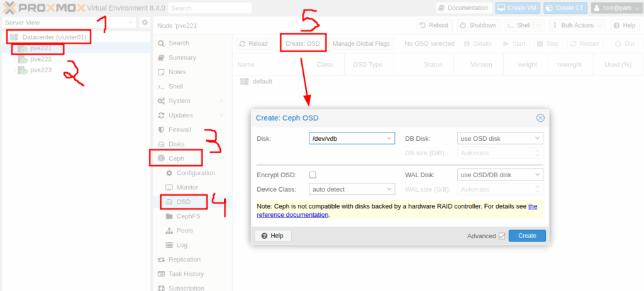Toggle the Encrypt OSD checkbox
644x291 pixels.
coord(313,175)
